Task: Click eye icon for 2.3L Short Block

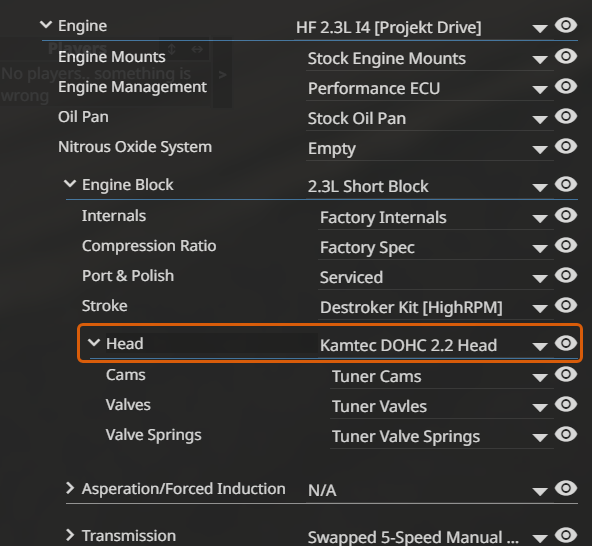Action: [x=566, y=184]
